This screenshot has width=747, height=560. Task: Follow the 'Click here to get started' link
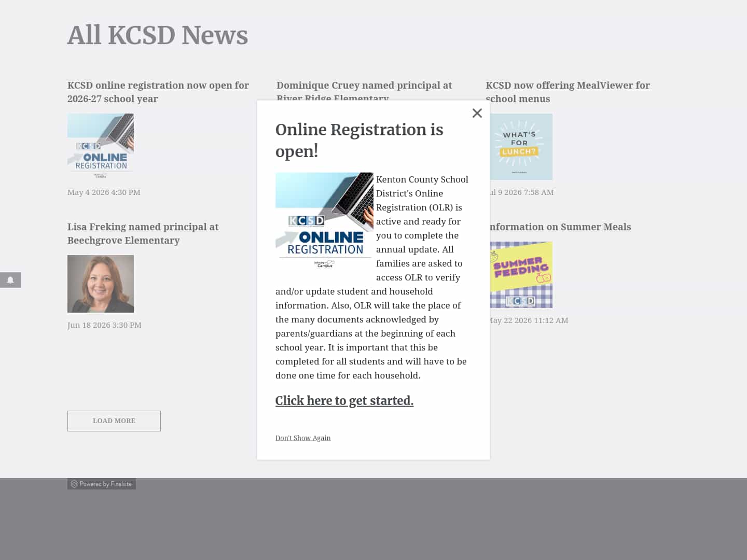(344, 401)
